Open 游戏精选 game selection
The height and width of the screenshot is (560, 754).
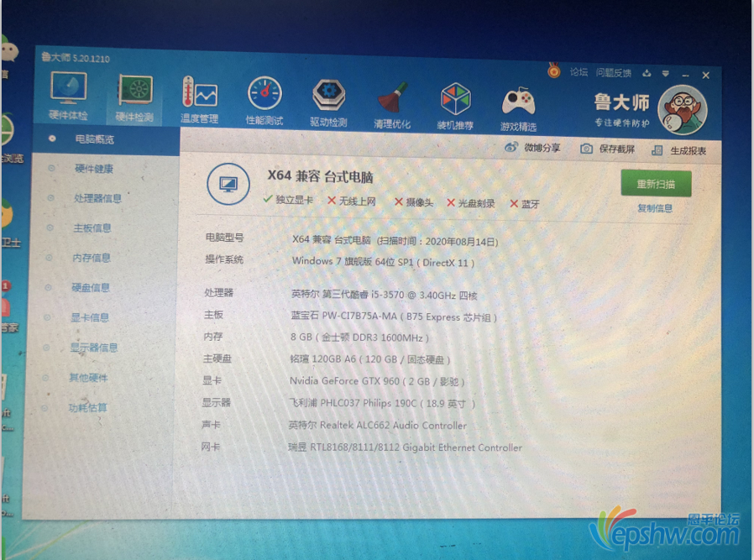518,108
